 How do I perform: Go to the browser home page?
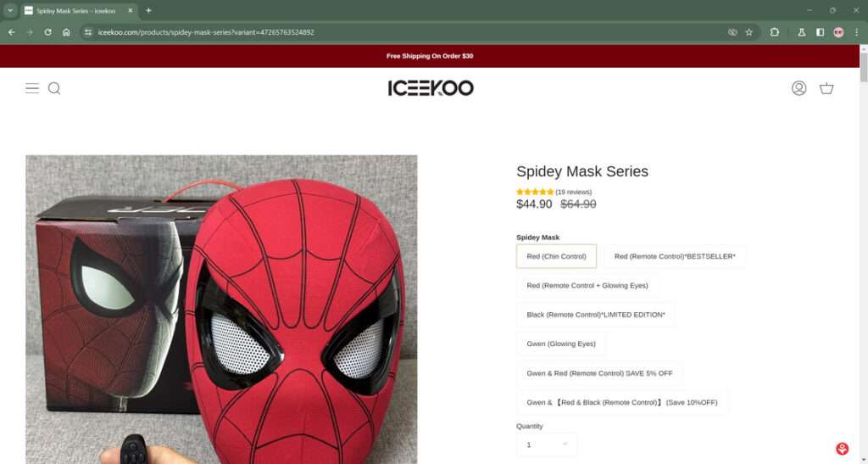coord(66,32)
